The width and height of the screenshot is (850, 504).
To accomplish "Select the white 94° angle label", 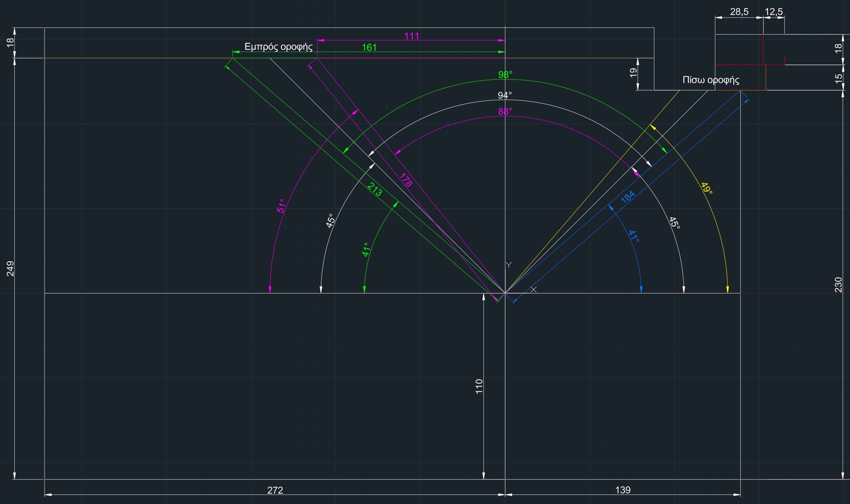I will 505,95.
